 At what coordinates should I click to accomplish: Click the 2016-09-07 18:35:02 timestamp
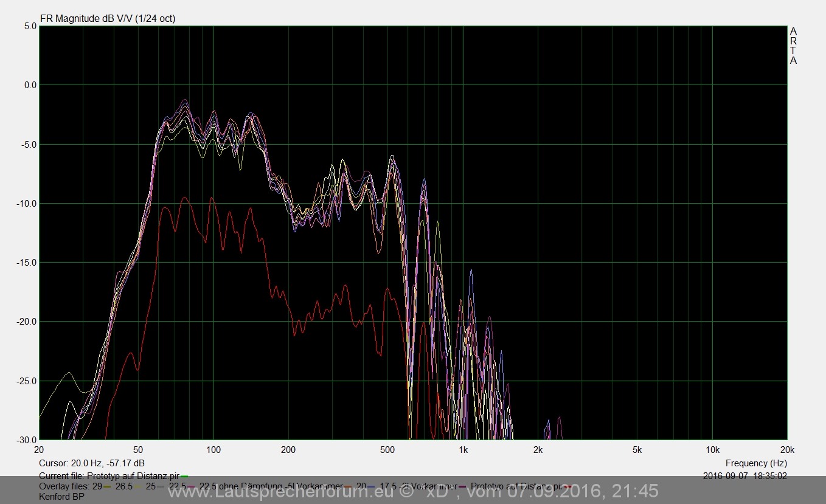pos(744,476)
